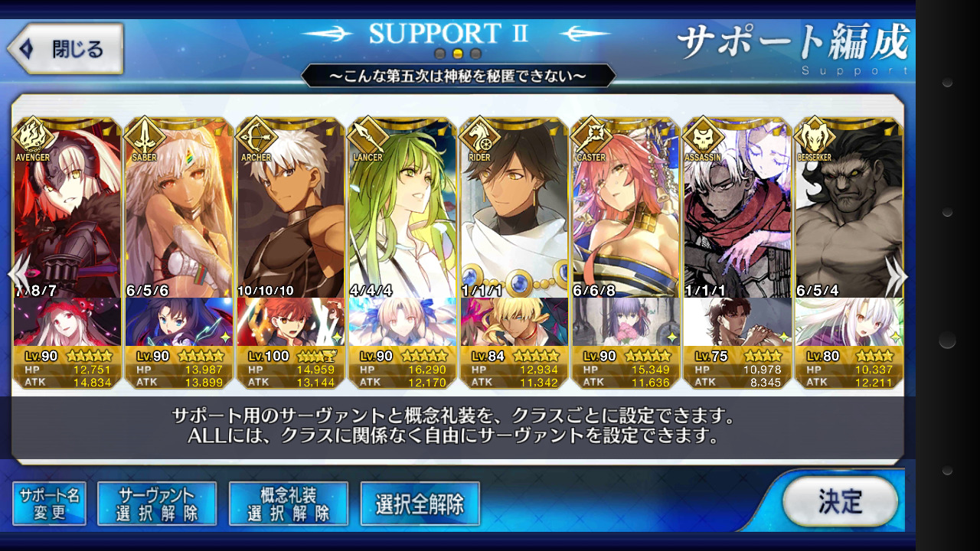Select the second highlighted page dot
Viewport: 980px width, 551px height.
458,54
